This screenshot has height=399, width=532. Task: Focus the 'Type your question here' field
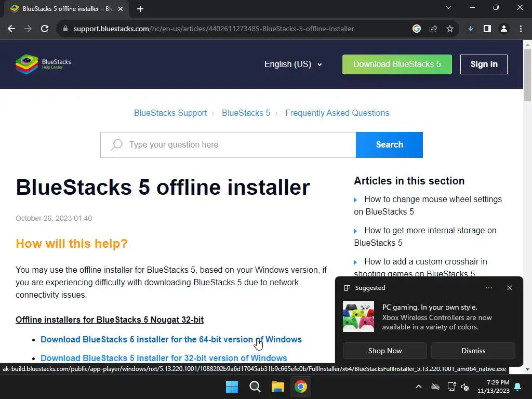(x=228, y=145)
